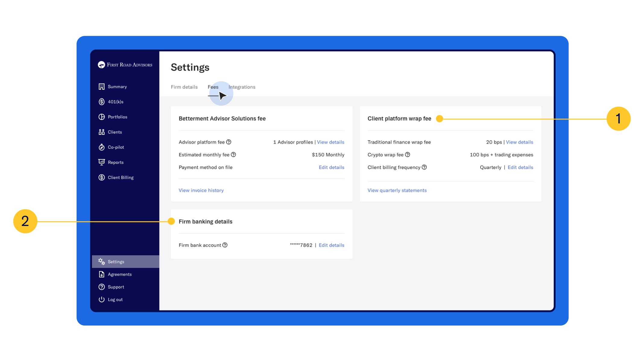Open the Reports presentation icon
This screenshot has width=644, height=362.
tap(102, 162)
